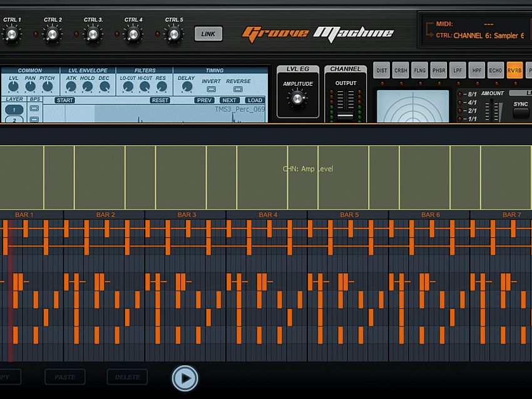Click the LINK button
The image size is (532, 399).
208,34
